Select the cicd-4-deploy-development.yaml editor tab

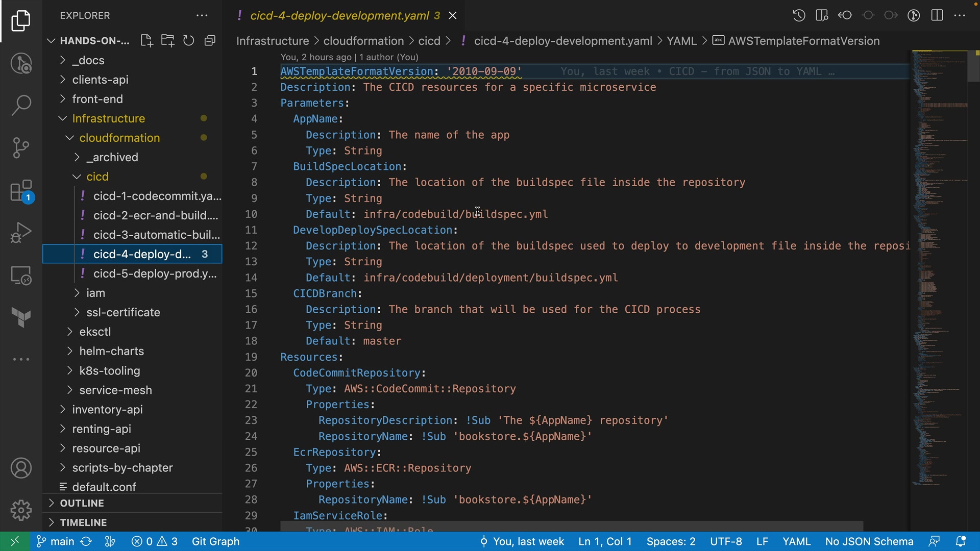339,16
